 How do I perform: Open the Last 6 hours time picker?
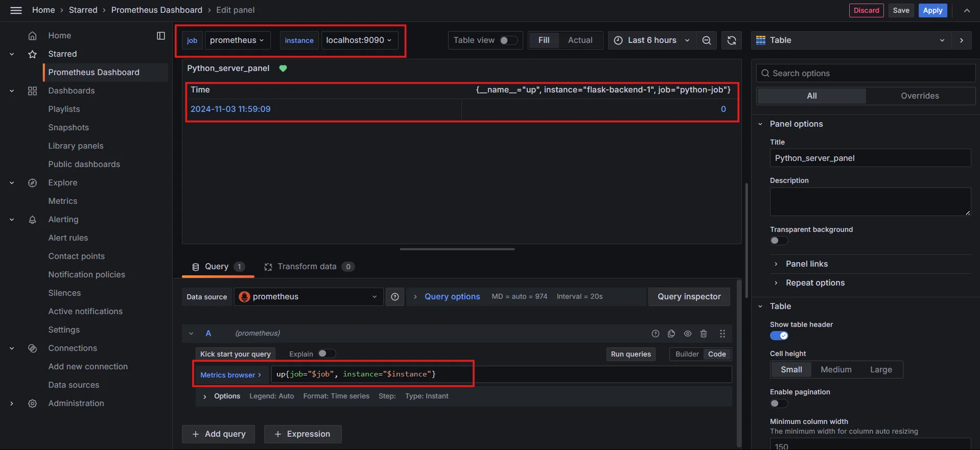[651, 40]
